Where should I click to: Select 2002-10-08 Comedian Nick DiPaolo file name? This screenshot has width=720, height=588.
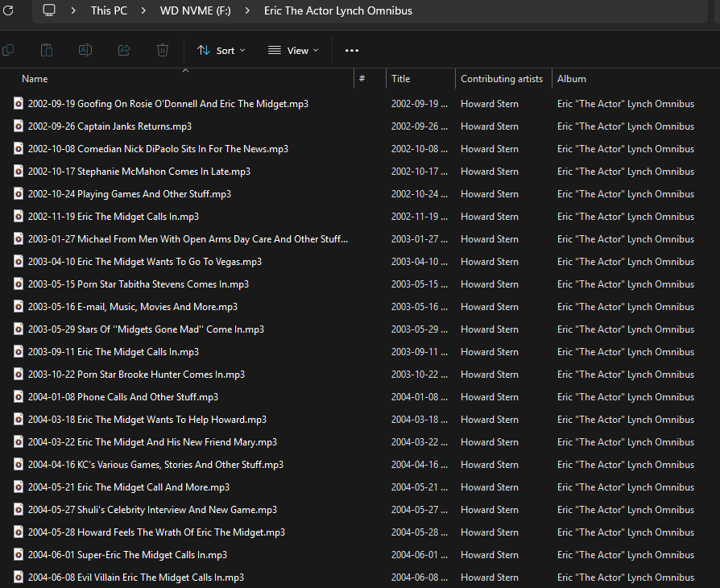click(x=158, y=149)
